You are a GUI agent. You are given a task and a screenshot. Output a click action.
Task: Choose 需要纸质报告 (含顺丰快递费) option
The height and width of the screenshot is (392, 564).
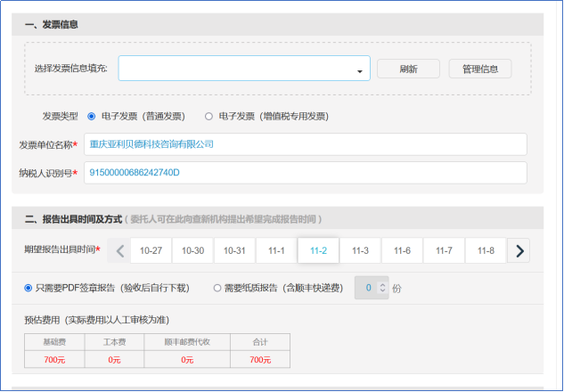click(x=218, y=288)
